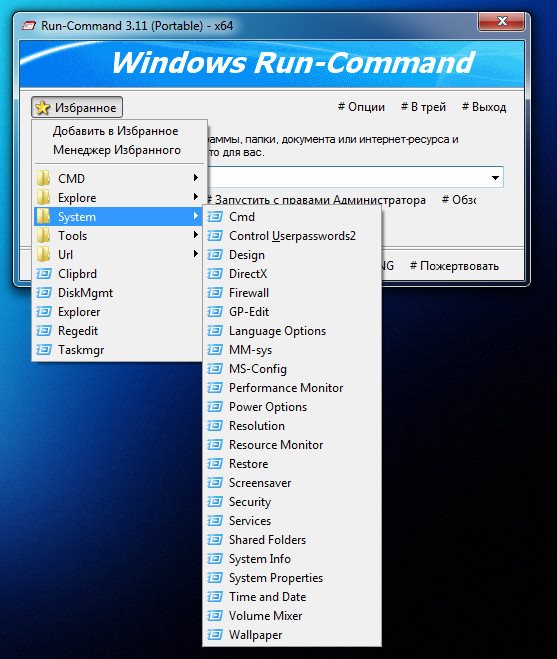
Task: Expand the Url folder submenu arrow
Action: [x=195, y=253]
